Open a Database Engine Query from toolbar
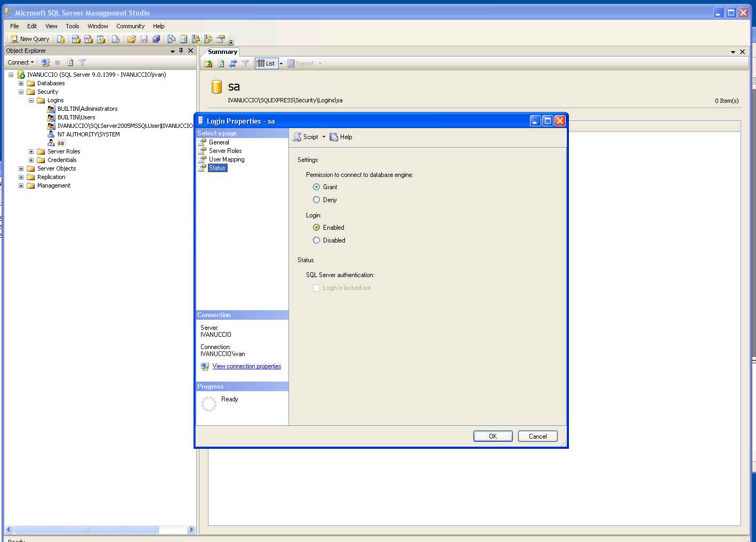This screenshot has width=756, height=542. click(61, 39)
